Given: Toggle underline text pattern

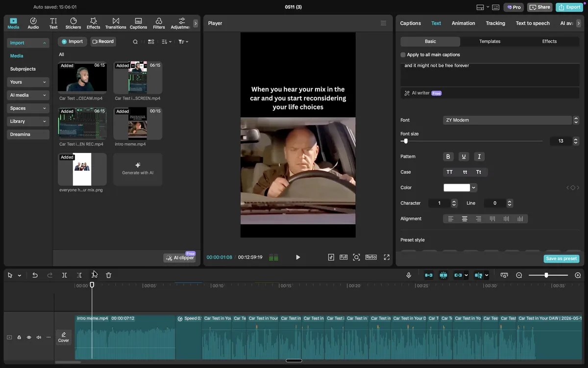Looking at the screenshot, I should pyautogui.click(x=464, y=157).
